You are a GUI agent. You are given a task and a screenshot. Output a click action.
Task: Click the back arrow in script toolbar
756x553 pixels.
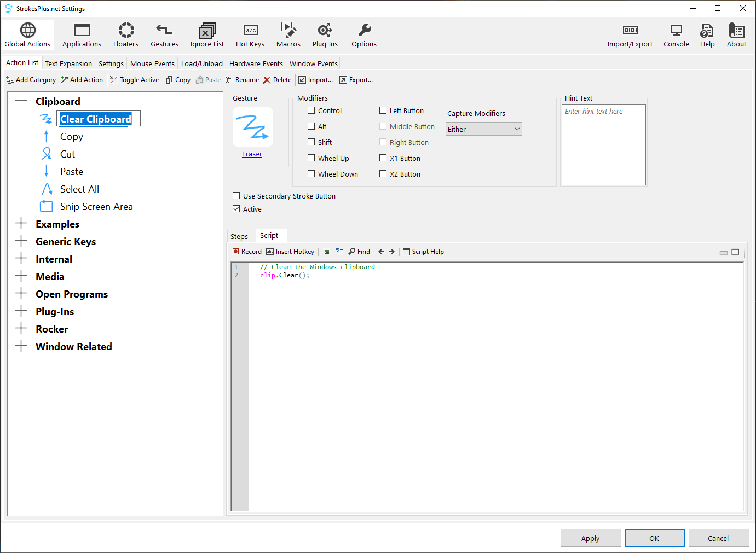click(x=382, y=252)
